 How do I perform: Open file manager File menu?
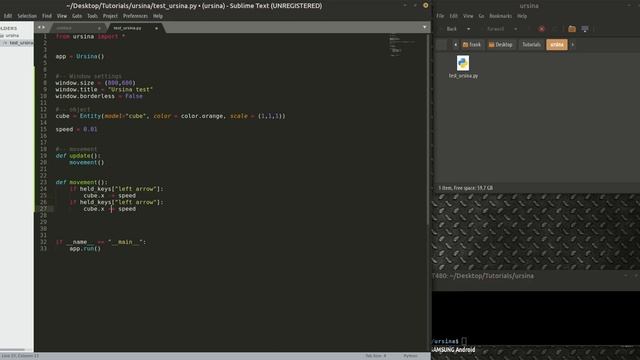pyautogui.click(x=440, y=16)
